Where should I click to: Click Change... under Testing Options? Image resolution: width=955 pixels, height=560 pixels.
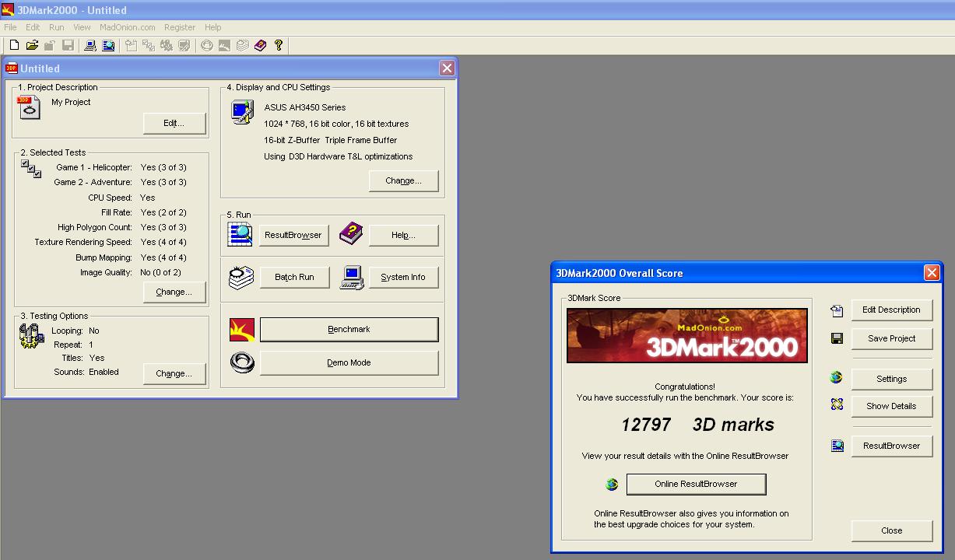(174, 373)
